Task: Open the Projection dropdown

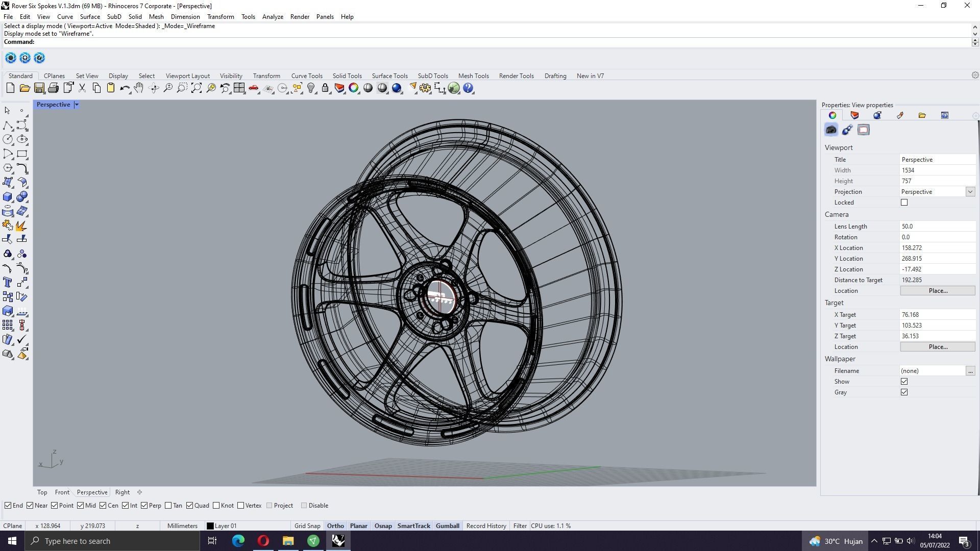Action: tap(970, 192)
